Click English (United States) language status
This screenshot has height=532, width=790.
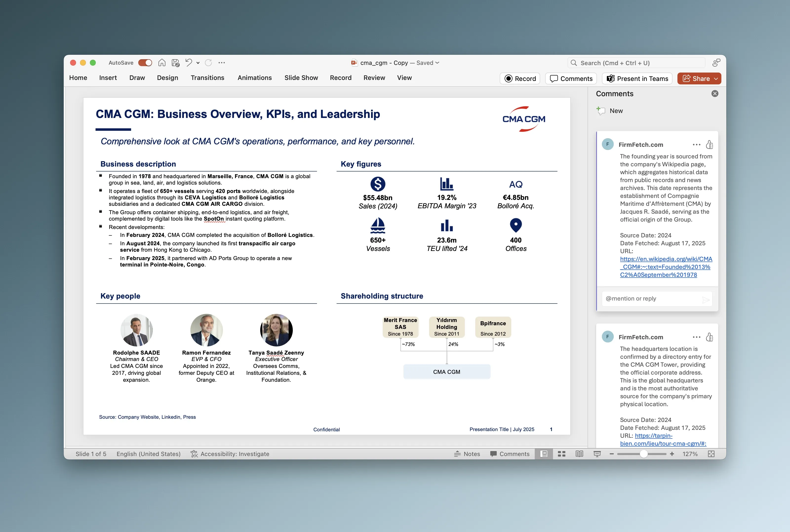pos(148,454)
